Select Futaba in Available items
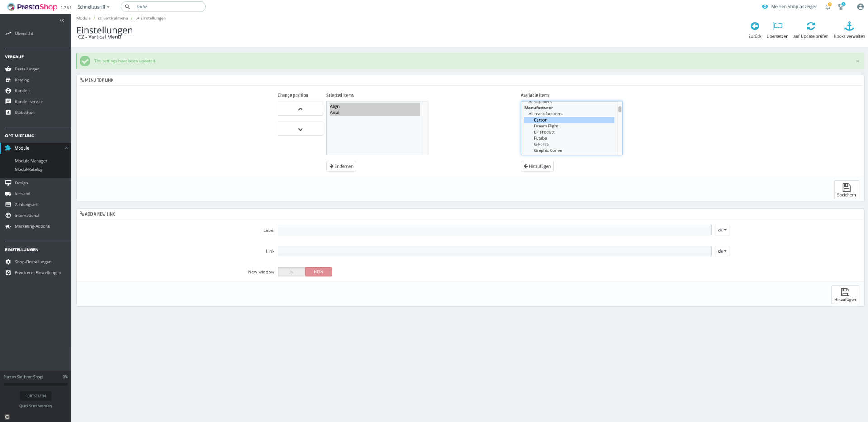Viewport: 868px width, 422px height. pos(569,138)
